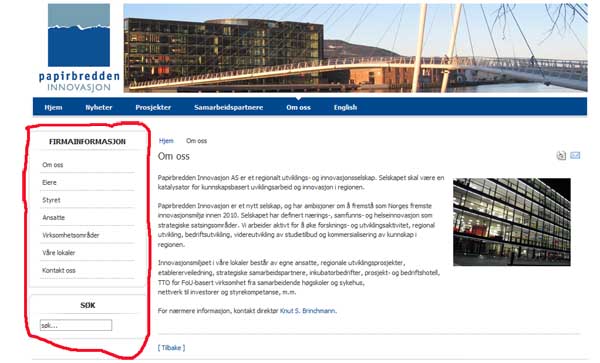The width and height of the screenshot is (600, 363).
Task: Open the Ansatte sidebar link
Action: point(54,218)
